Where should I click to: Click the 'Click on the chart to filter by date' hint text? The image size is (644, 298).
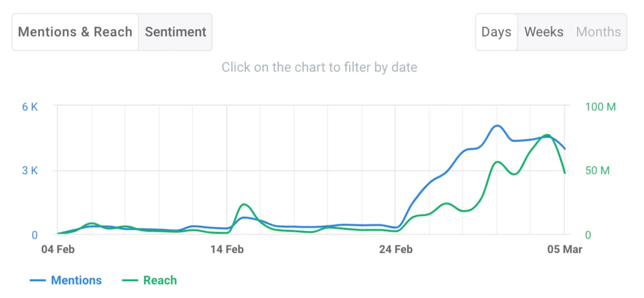[x=319, y=67]
